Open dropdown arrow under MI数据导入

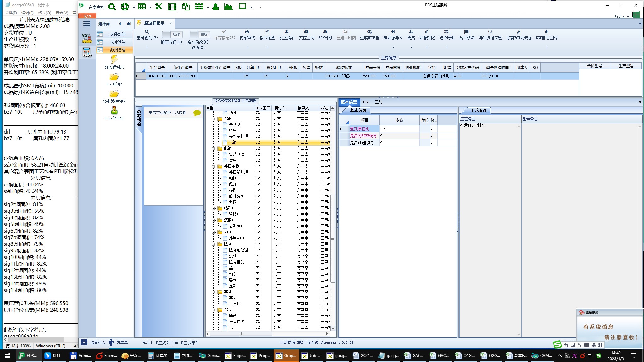click(x=393, y=47)
